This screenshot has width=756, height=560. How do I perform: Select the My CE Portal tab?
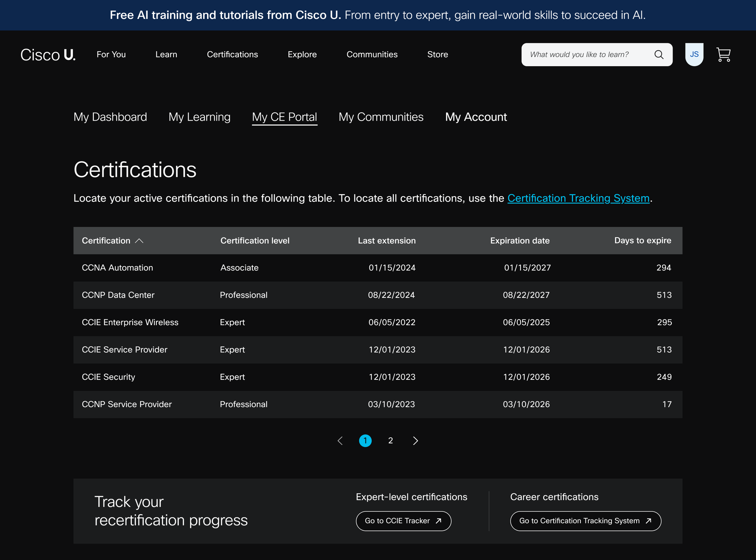coord(285,117)
